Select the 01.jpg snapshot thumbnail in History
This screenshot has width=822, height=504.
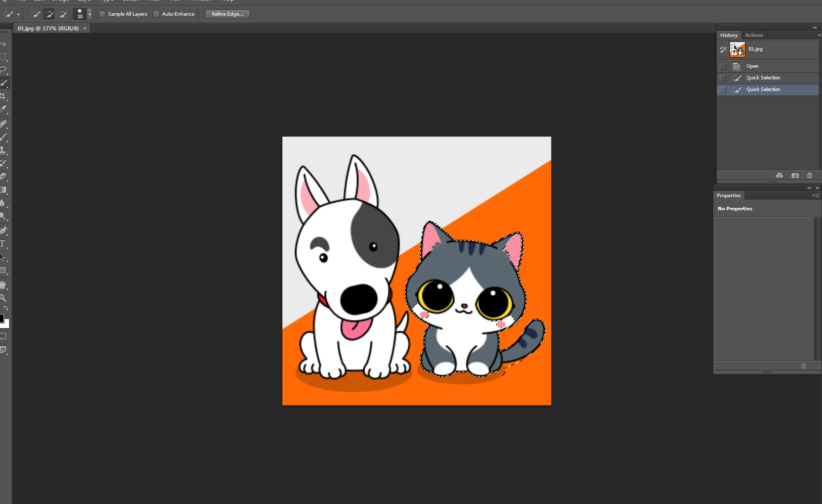pos(738,50)
